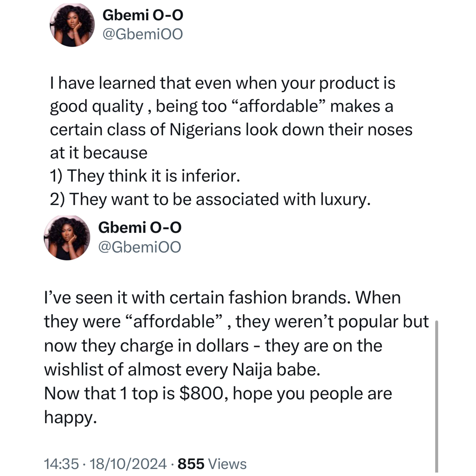The image size is (476, 476).
Task: Open the top tweet's profile picture
Action: click(72, 25)
